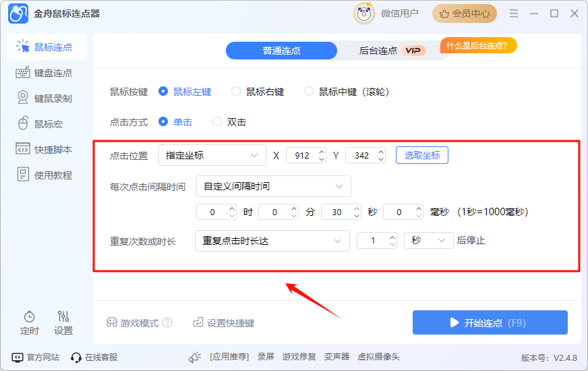Click the 在线客服 link
Image resolution: width=588 pixels, height=371 pixels.
click(x=94, y=357)
